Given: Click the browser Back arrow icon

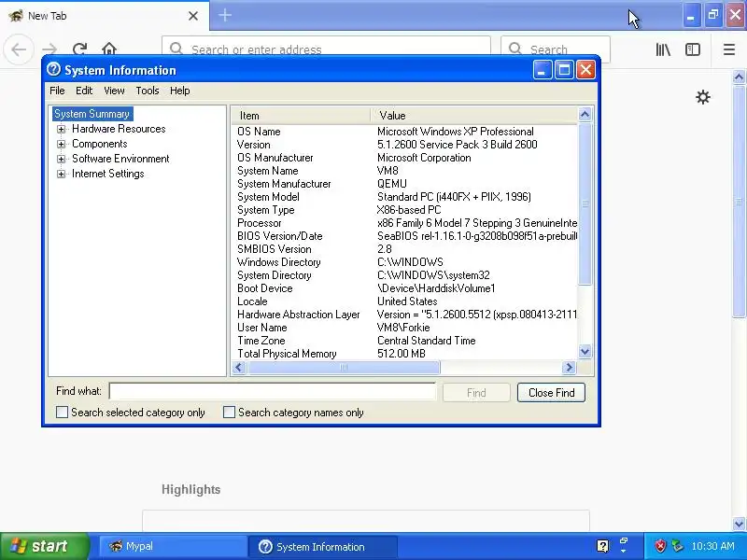Looking at the screenshot, I should [19, 49].
